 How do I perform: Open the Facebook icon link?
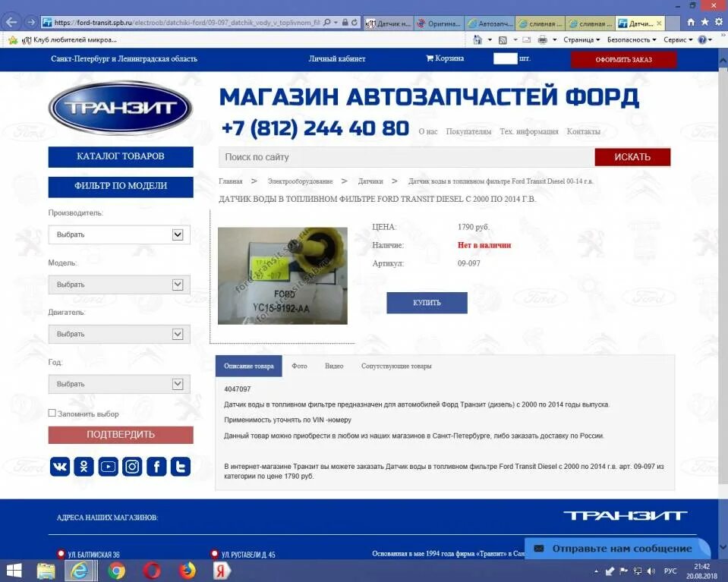click(x=156, y=467)
